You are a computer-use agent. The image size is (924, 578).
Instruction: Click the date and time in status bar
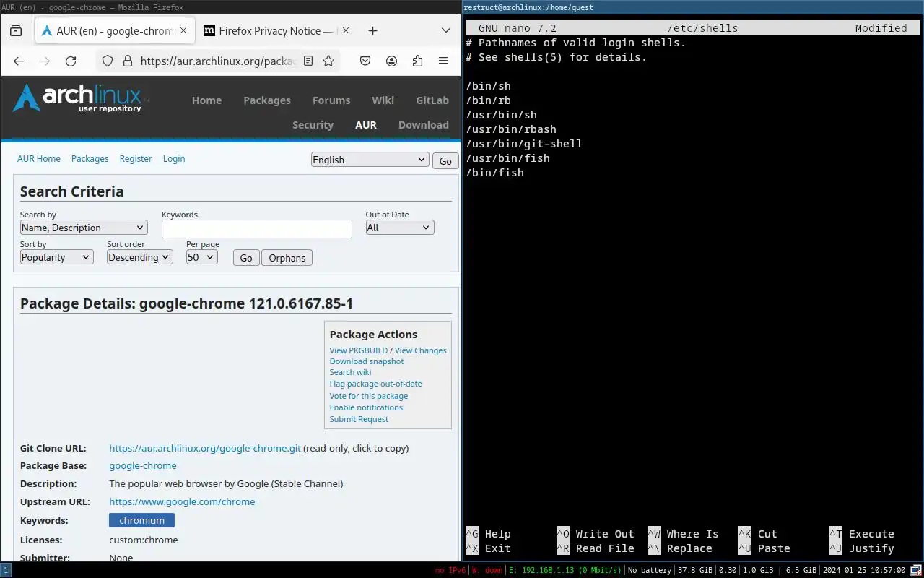coord(864,570)
